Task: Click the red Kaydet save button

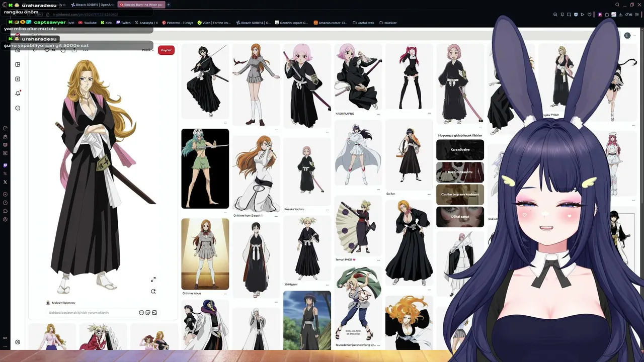Action: (166, 50)
